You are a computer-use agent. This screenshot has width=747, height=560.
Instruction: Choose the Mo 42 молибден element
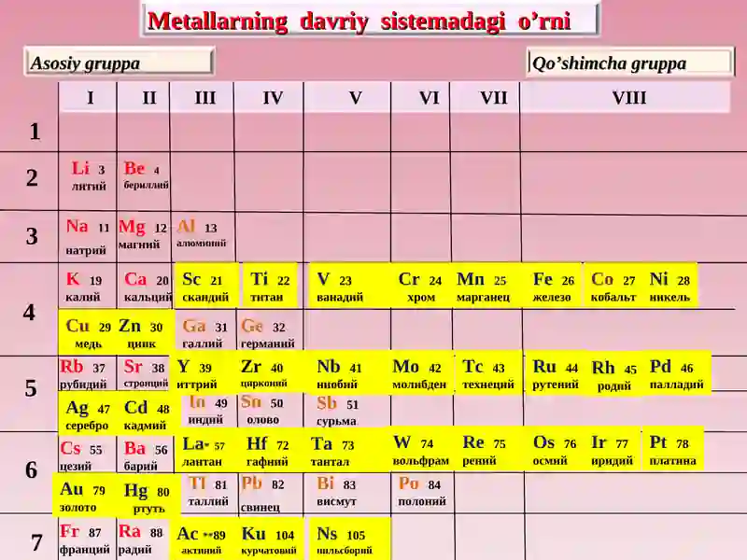coord(420,374)
